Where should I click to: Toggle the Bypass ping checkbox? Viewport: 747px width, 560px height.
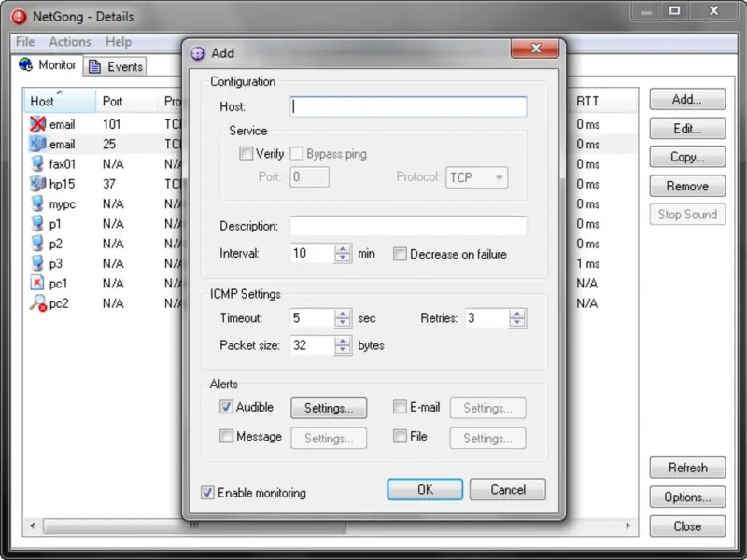pyautogui.click(x=296, y=153)
